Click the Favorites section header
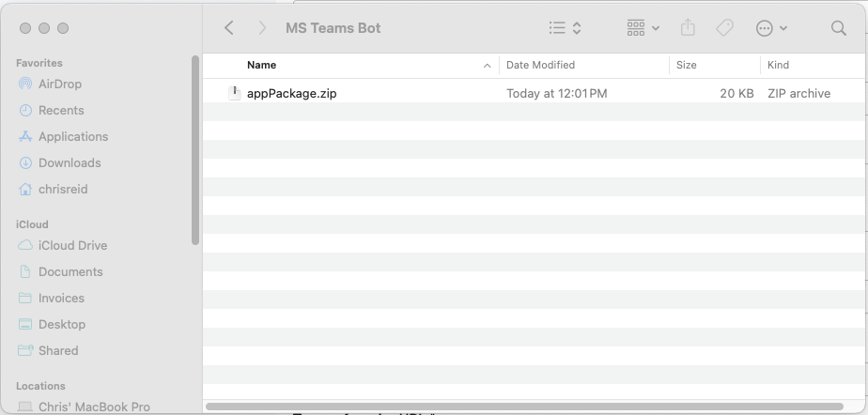This screenshot has height=415, width=868. point(39,63)
